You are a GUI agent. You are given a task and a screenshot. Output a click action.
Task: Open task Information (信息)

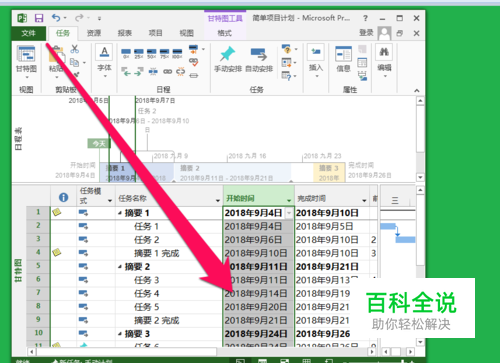coord(343,59)
